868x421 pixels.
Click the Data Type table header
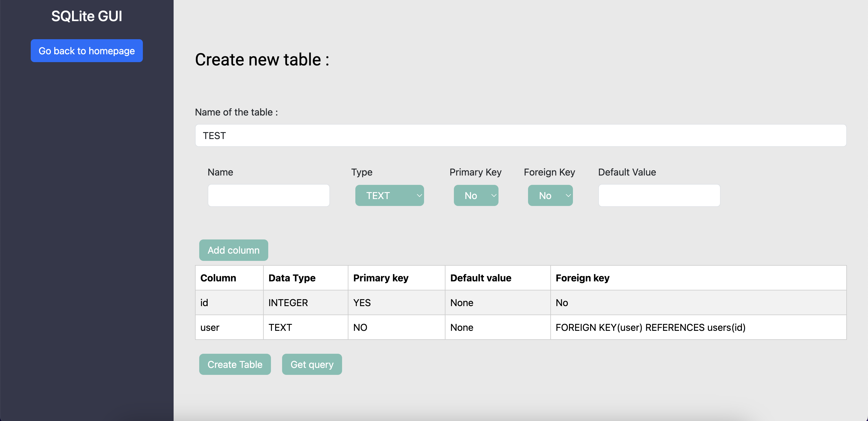292,278
